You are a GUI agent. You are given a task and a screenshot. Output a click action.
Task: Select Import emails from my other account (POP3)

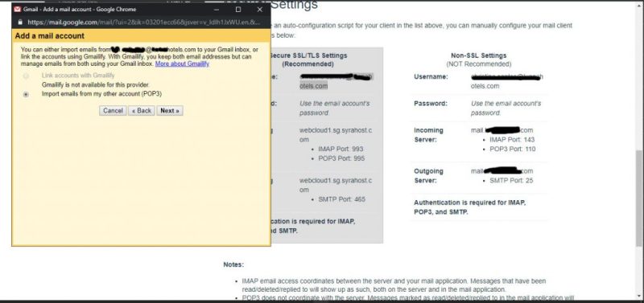(x=27, y=94)
